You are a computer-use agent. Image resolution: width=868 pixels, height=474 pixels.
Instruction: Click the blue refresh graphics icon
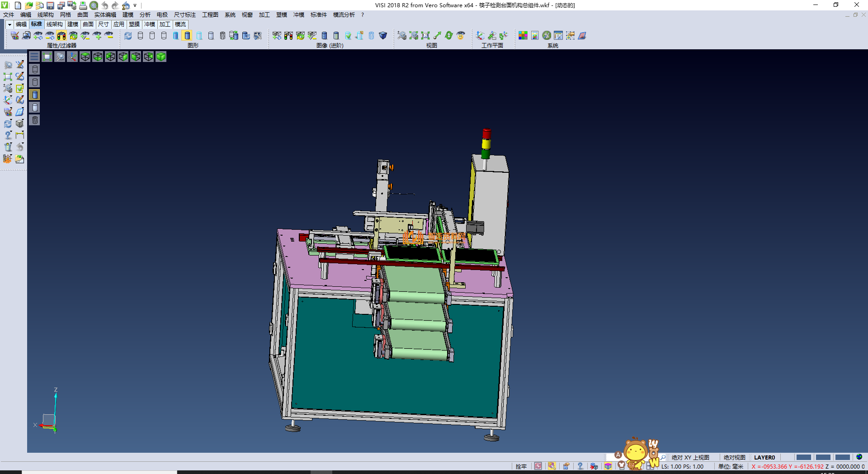pos(128,36)
